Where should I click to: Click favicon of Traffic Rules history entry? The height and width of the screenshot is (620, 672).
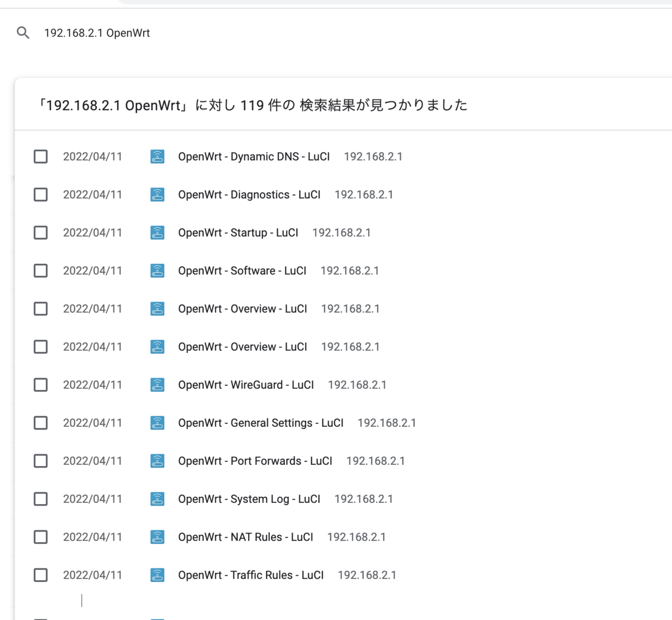tap(157, 576)
